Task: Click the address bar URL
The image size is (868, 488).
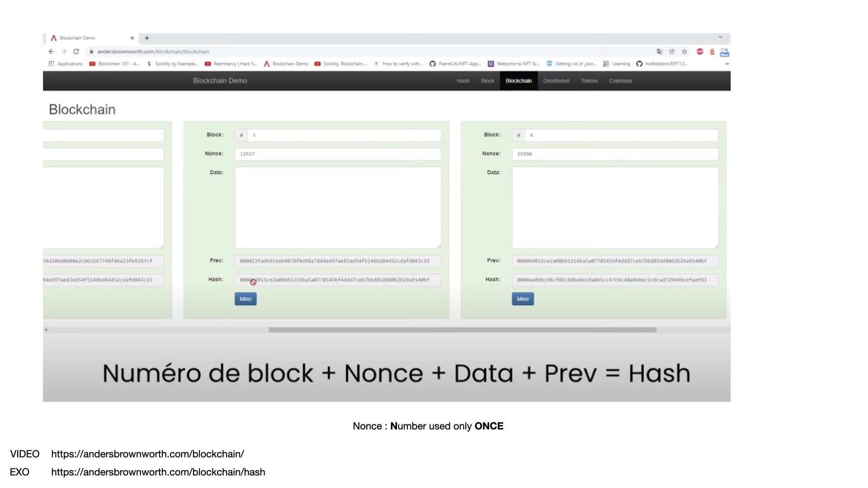Action: click(153, 52)
